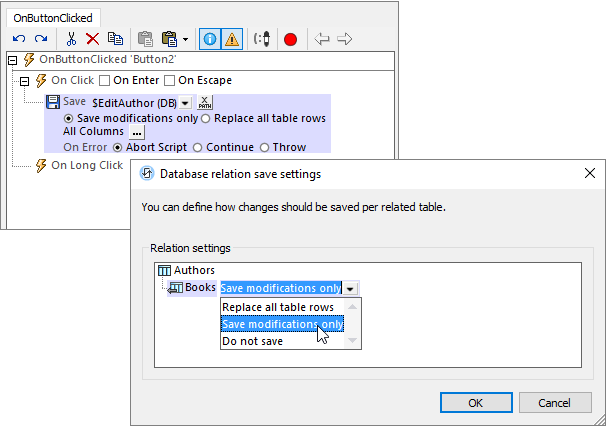Click the All Columns ellipsis button
Image resolution: width=609 pixels, height=428 pixels.
pyautogui.click(x=137, y=132)
